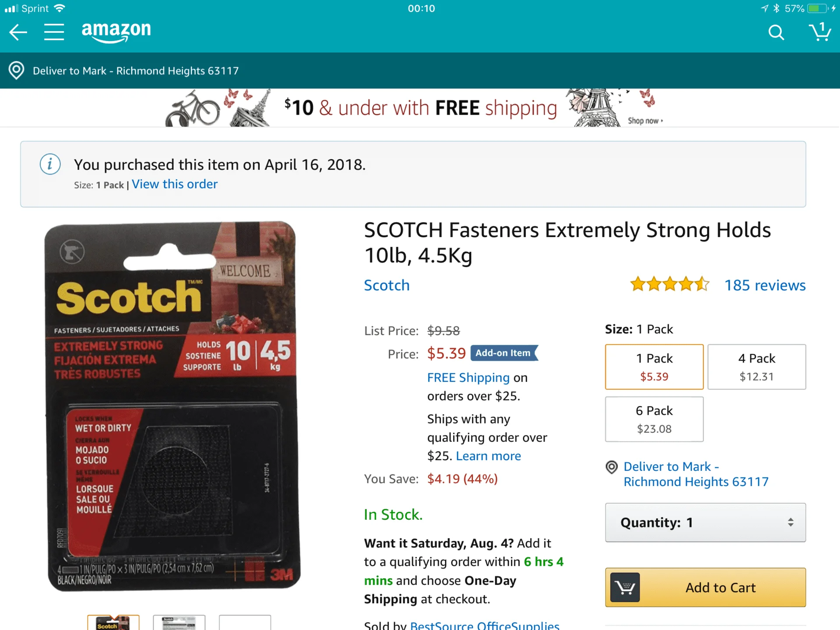Change address via Deliver to Mark link
This screenshot has height=630, width=840.
point(696,474)
